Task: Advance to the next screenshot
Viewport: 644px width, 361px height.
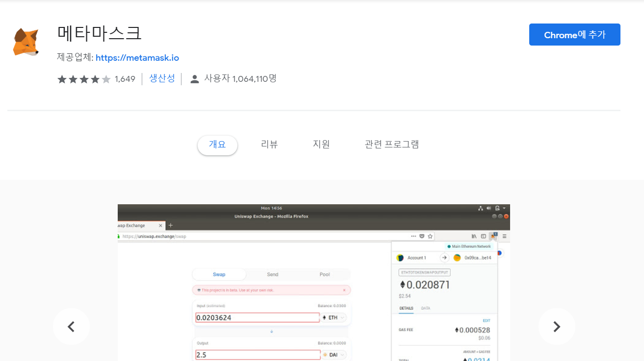Action: (557, 327)
